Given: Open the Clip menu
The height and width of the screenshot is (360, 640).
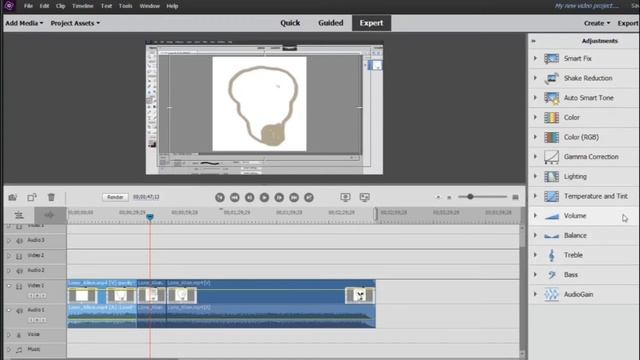Looking at the screenshot, I should tap(60, 6).
